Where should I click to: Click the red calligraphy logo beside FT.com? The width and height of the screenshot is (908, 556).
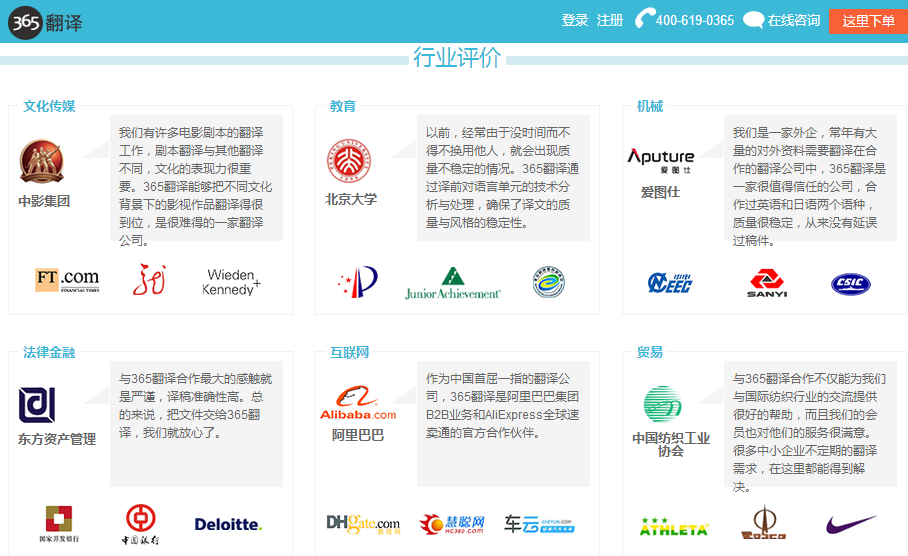(x=149, y=279)
